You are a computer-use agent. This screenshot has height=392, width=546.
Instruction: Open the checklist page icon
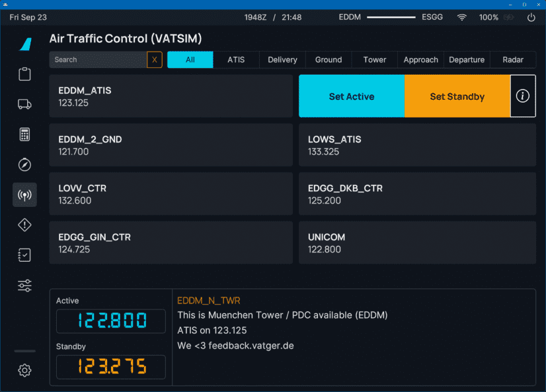(x=24, y=255)
